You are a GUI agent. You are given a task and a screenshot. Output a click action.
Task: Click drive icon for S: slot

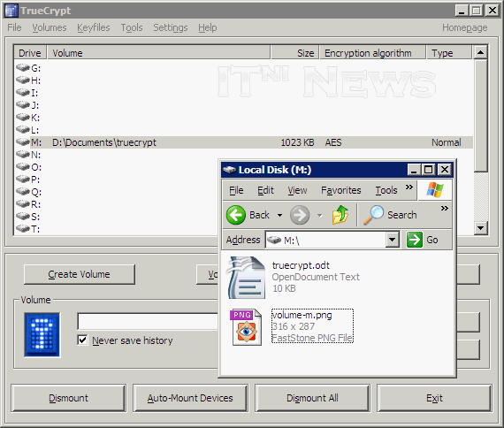point(23,216)
